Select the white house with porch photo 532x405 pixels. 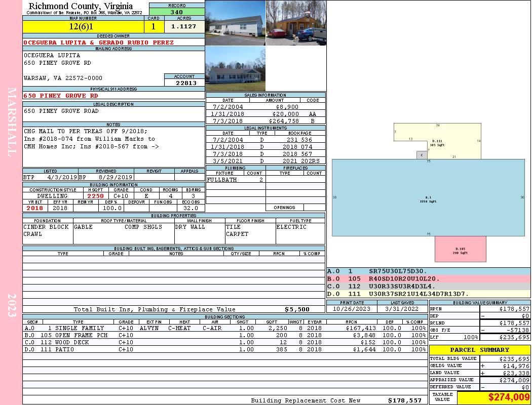tap(235, 68)
